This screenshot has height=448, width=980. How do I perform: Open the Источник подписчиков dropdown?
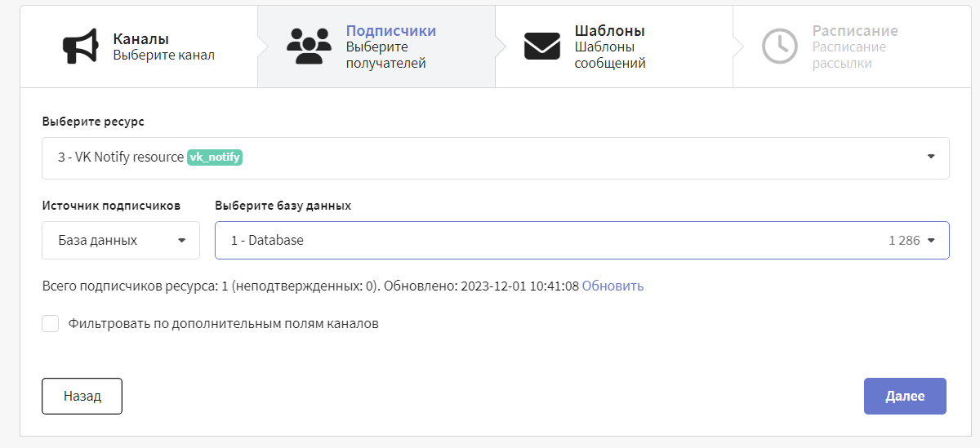click(121, 241)
